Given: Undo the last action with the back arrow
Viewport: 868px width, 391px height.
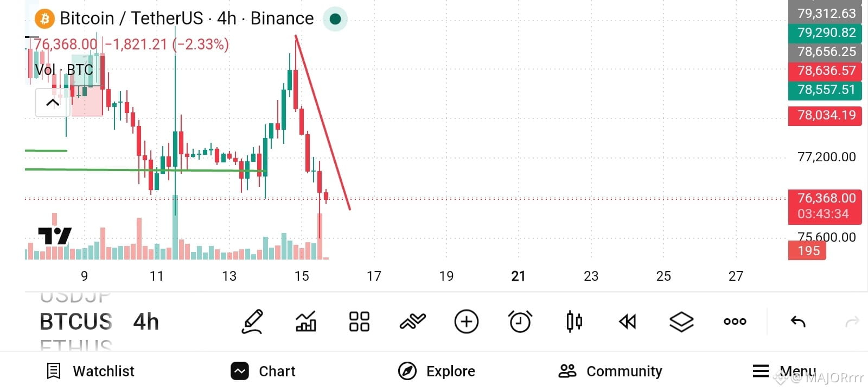Looking at the screenshot, I should coord(798,321).
